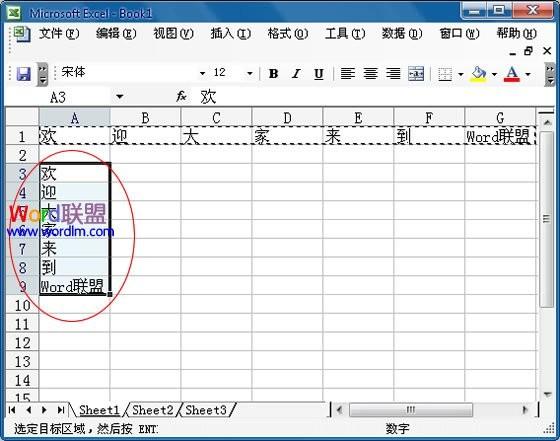
Task: Open the font name dropdown arrow
Action: [x=202, y=74]
